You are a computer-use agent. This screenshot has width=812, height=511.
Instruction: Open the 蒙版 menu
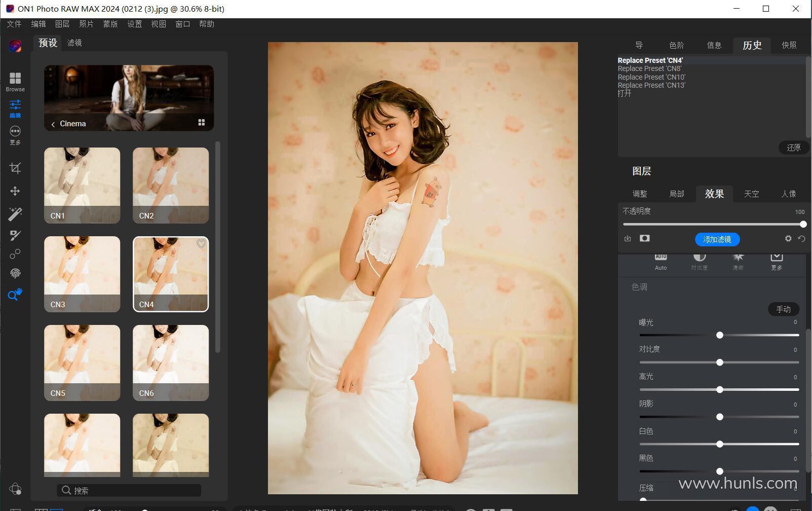[110, 24]
